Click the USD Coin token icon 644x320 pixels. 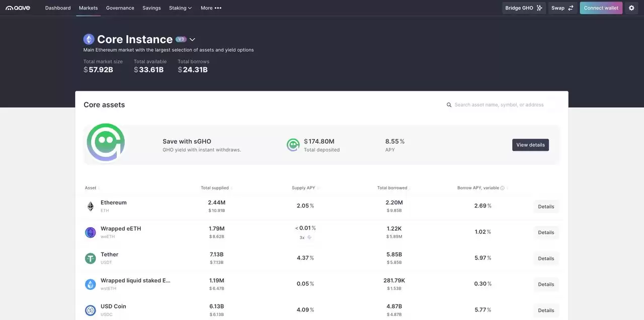click(91, 310)
